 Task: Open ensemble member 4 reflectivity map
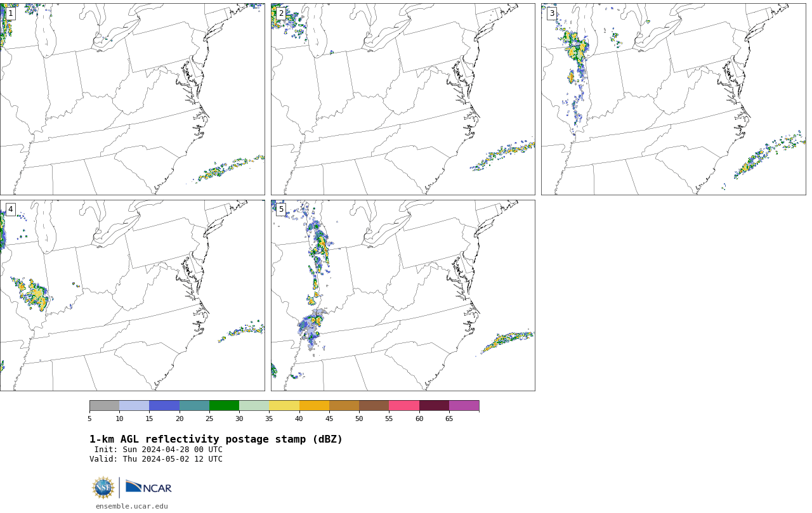pos(132,295)
